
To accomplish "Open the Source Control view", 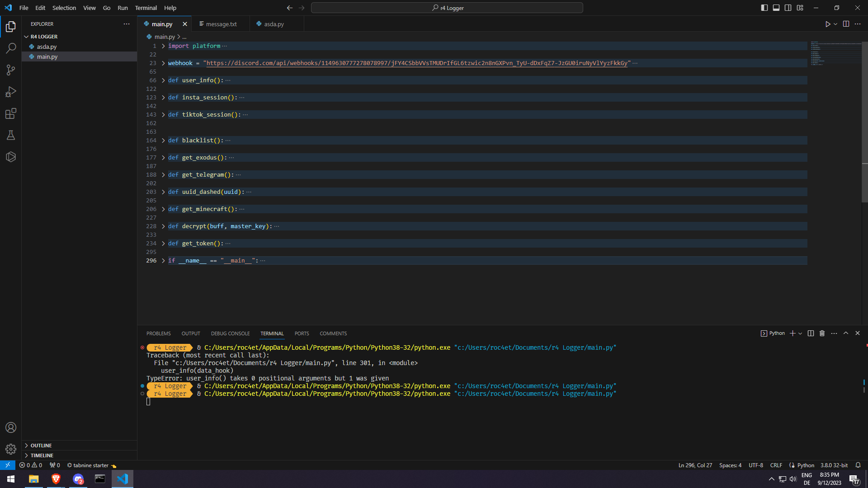I will point(11,70).
